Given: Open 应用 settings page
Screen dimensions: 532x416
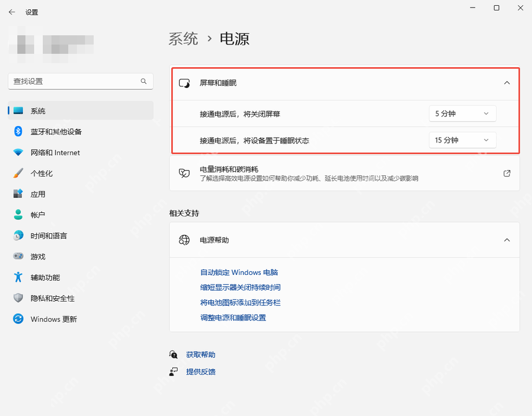Looking at the screenshot, I should 81,194.
